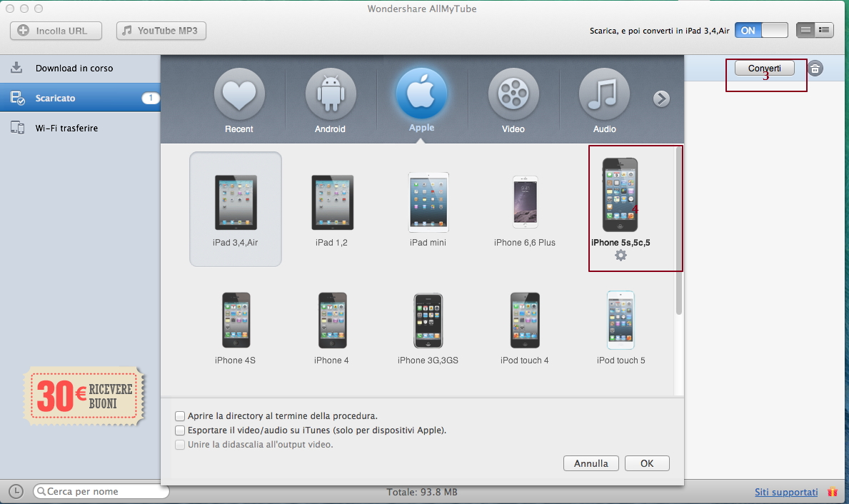Screen dimensions: 849x504
Task: Open the Siti supportati link
Action: click(786, 492)
